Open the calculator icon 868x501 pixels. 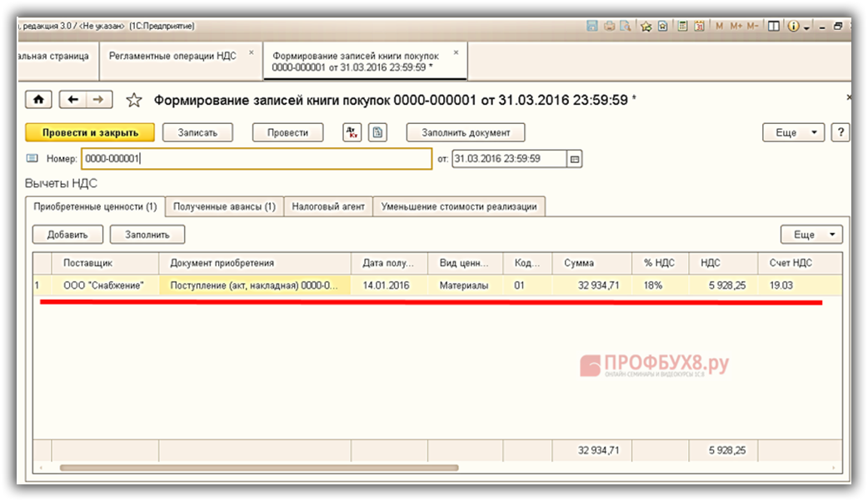coord(682,26)
